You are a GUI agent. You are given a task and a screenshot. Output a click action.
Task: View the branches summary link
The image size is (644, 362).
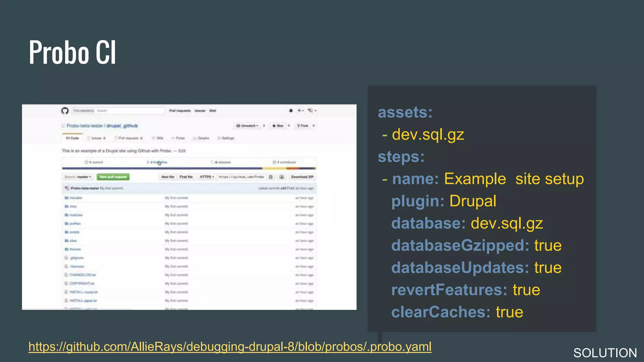tap(157, 162)
